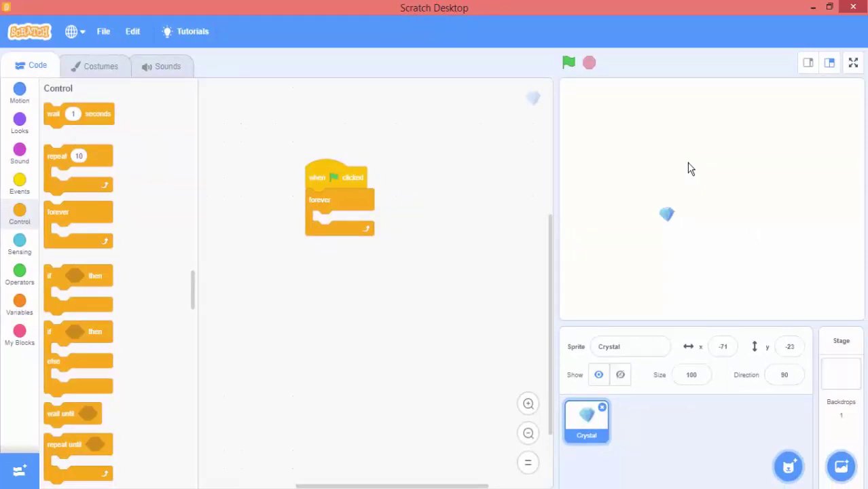Viewport: 868px width, 489px height.
Task: Switch to the Code tab
Action: pos(31,66)
